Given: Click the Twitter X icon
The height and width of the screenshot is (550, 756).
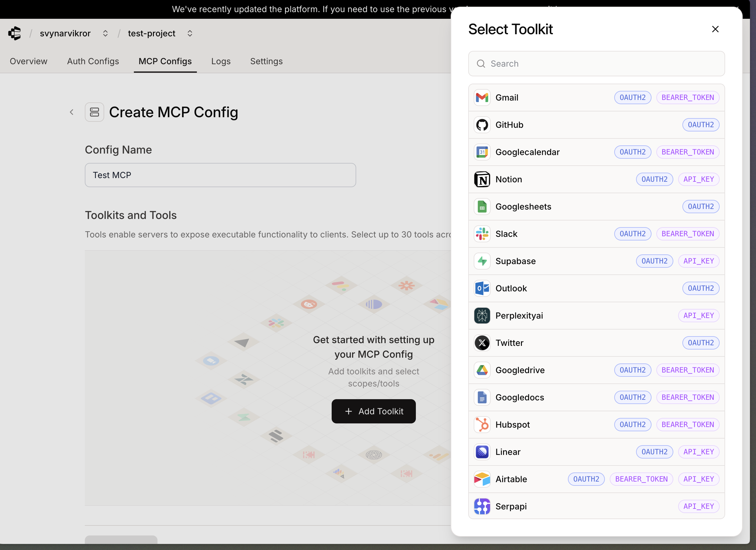Looking at the screenshot, I should [x=482, y=343].
